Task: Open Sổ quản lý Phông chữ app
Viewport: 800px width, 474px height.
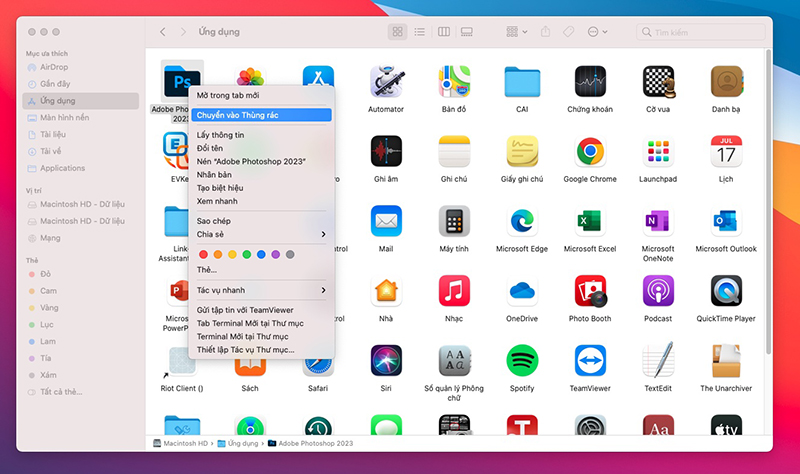Action: (454, 361)
